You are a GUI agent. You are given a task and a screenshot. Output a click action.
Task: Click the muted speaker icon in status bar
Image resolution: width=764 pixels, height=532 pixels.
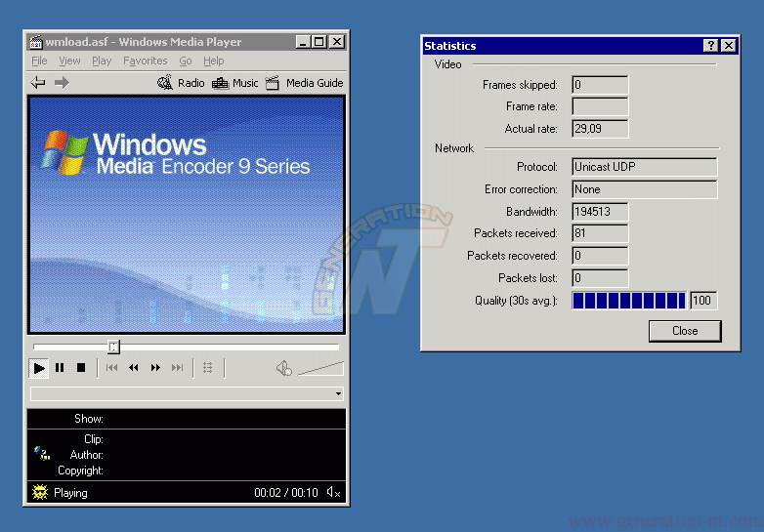click(334, 493)
